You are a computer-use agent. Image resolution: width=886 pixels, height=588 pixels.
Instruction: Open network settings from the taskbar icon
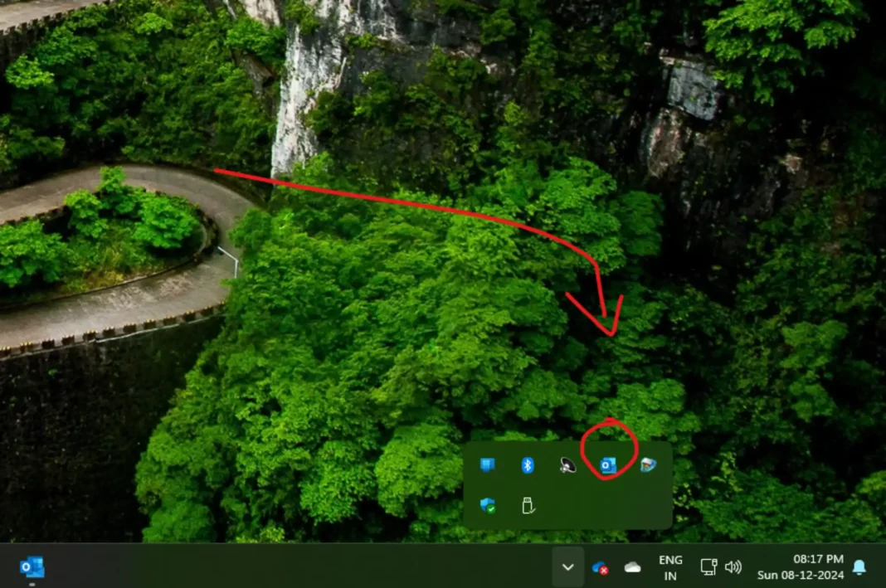click(708, 567)
